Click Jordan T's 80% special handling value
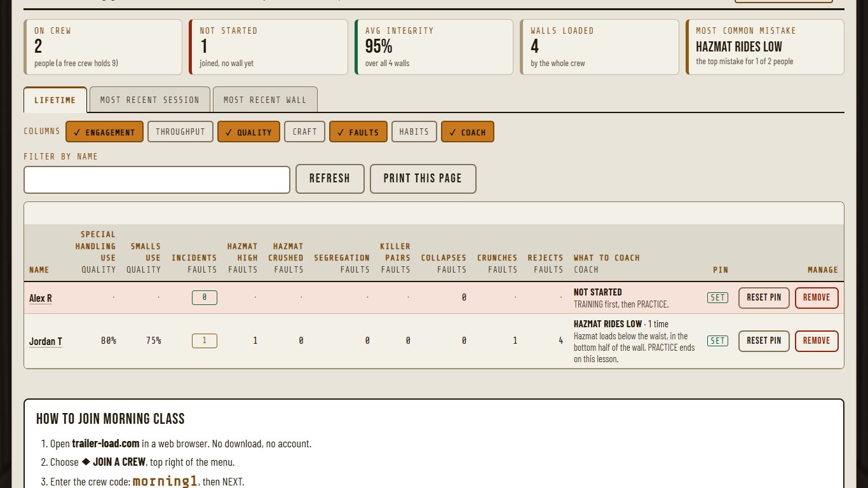The width and height of the screenshot is (868, 488). click(109, 341)
